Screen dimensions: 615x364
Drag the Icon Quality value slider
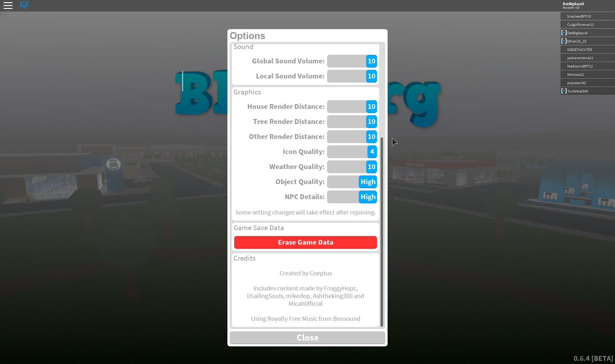click(x=371, y=151)
